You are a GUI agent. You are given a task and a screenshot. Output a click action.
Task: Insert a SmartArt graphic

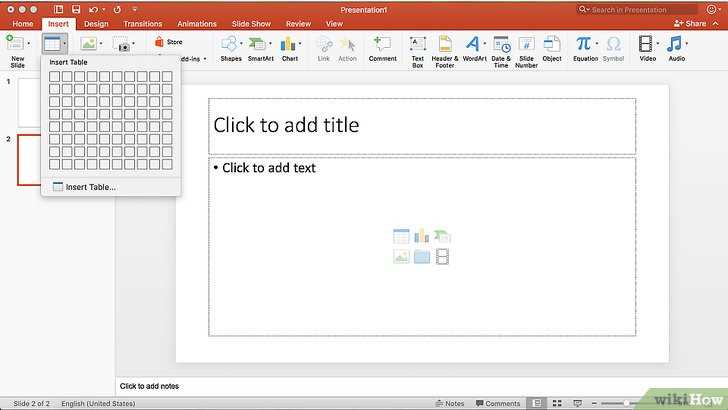260,48
